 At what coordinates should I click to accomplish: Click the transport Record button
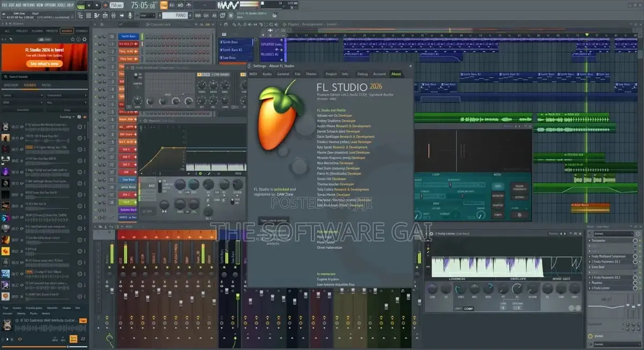[105, 5]
